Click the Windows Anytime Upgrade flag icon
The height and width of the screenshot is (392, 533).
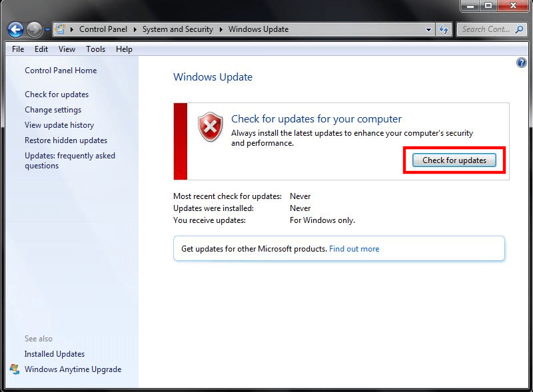15,369
